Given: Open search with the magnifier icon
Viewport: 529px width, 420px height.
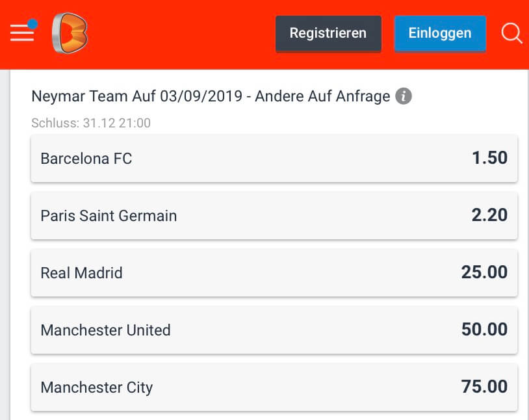Looking at the screenshot, I should (511, 33).
